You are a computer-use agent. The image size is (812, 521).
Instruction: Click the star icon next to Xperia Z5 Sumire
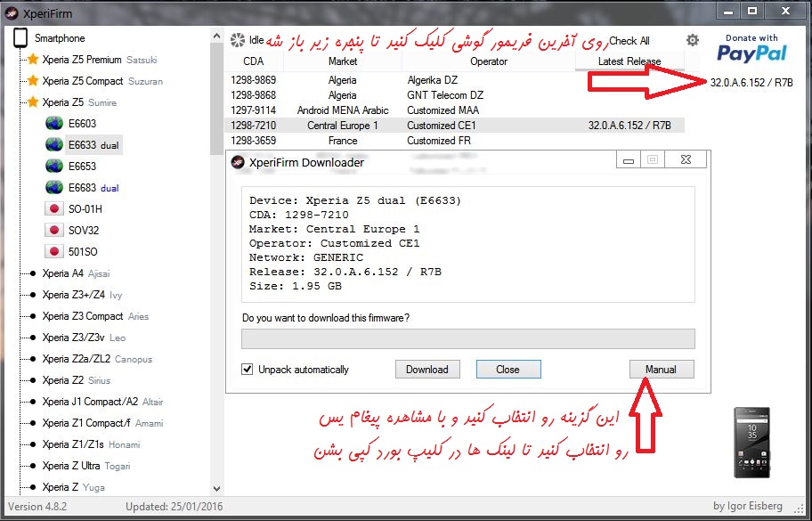tap(33, 102)
